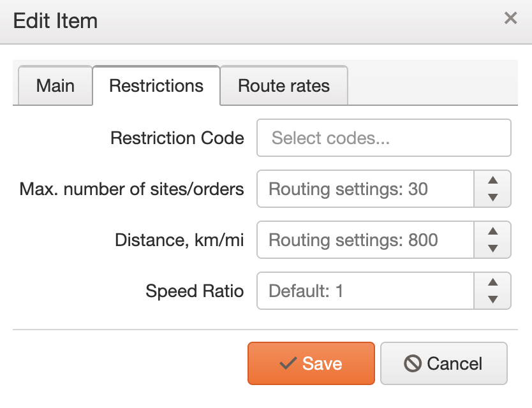Click the checkmark icon on Save
Viewport: 532px width, 408px height.
click(x=288, y=363)
